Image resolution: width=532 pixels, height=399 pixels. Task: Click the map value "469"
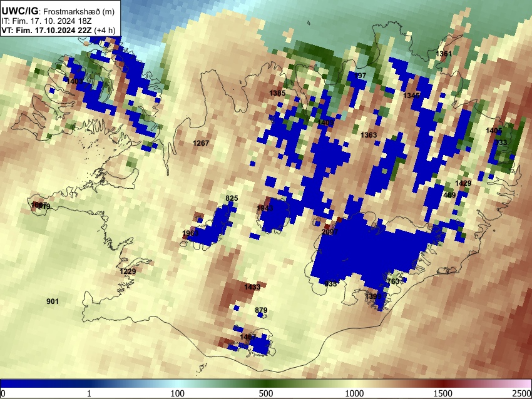coord(449,195)
